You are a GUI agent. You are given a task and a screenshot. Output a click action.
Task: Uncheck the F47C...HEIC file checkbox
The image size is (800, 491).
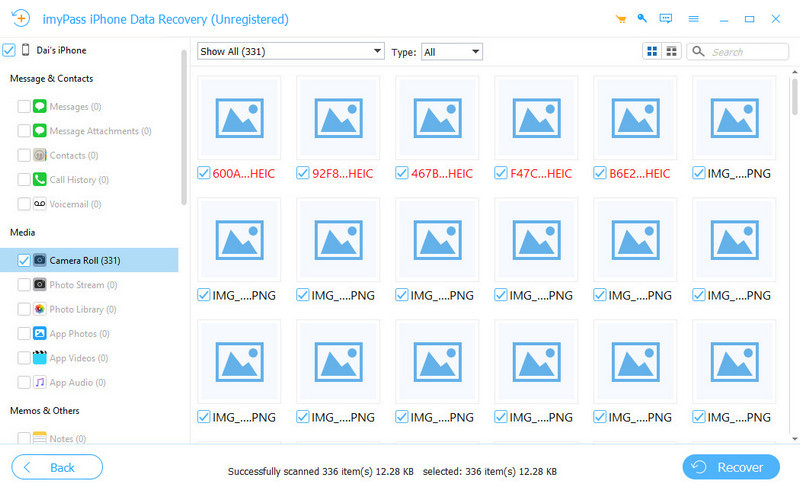501,174
